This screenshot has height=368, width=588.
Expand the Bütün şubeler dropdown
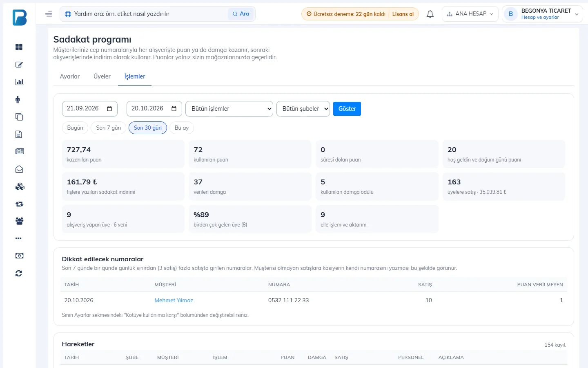(303, 109)
